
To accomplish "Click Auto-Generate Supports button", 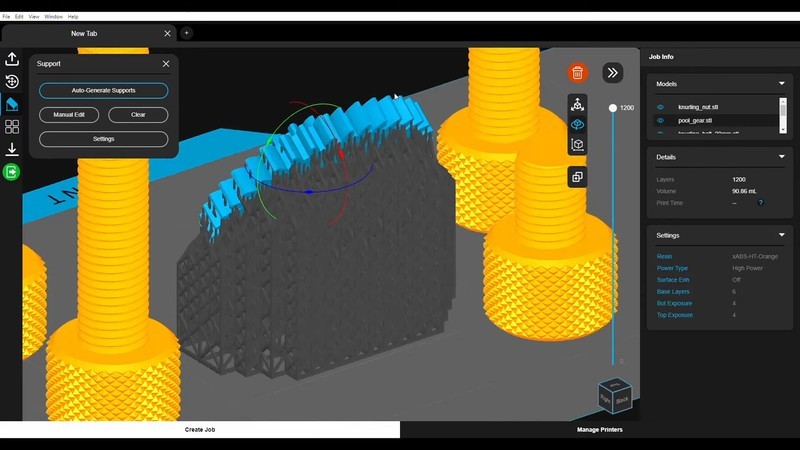I will click(x=103, y=90).
